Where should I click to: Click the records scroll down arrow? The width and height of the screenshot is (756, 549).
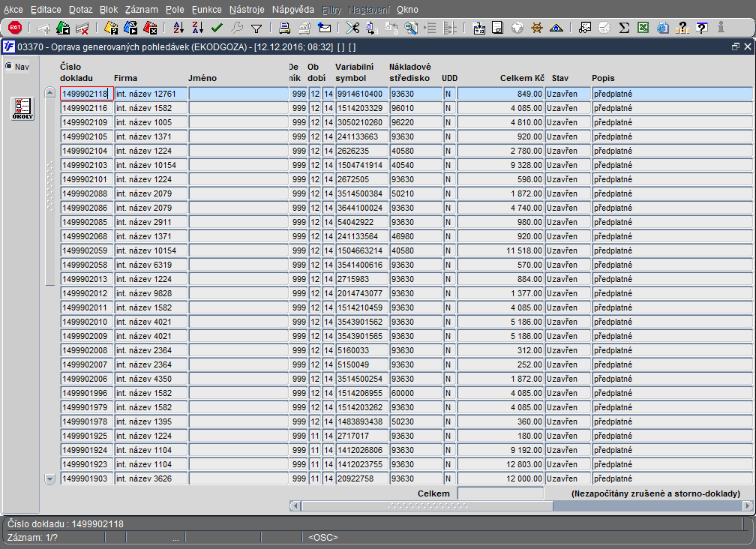click(x=50, y=479)
